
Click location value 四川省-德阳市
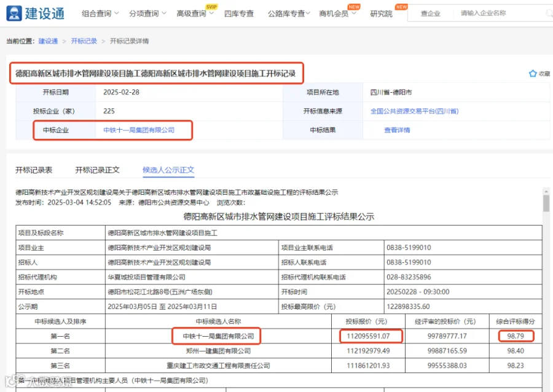[391, 92]
